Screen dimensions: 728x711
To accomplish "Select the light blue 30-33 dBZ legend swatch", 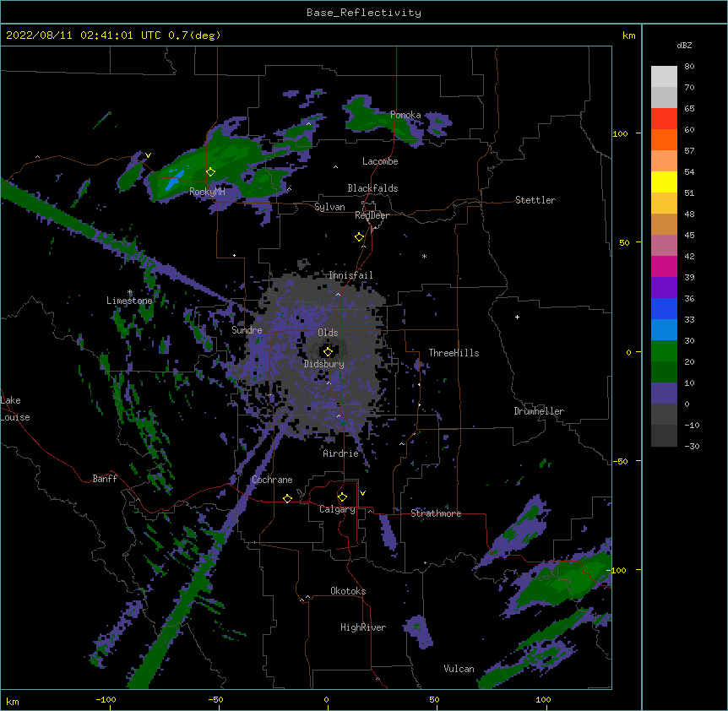I will 664,330.
